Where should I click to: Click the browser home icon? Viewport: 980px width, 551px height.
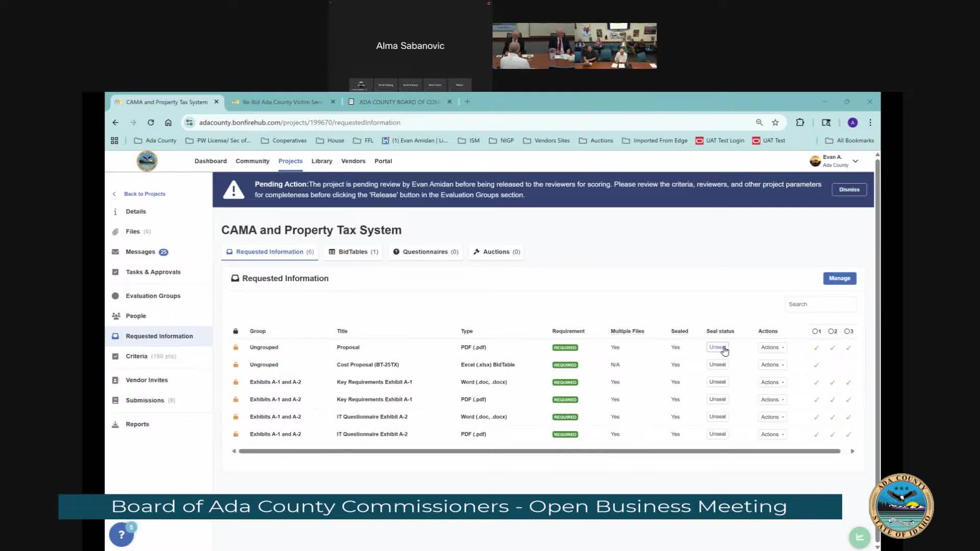pos(168,122)
